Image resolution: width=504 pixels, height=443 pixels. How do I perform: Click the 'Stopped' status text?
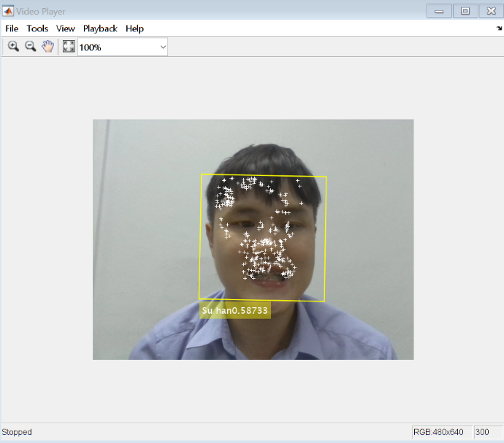pos(17,432)
